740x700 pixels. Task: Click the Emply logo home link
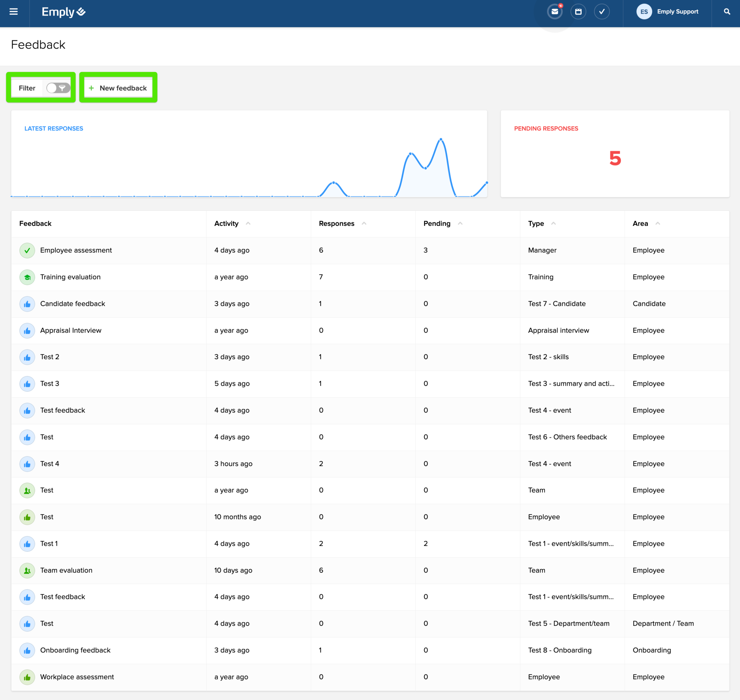pyautogui.click(x=63, y=12)
